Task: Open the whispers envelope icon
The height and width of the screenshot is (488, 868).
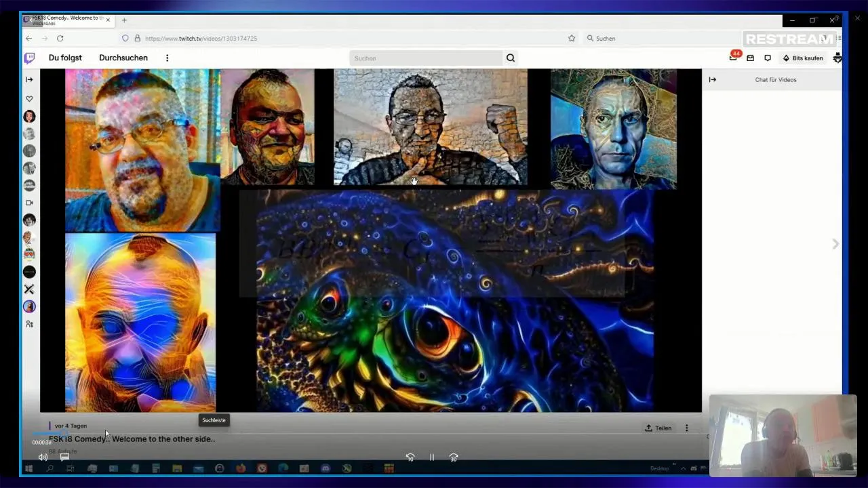Action: click(x=750, y=58)
